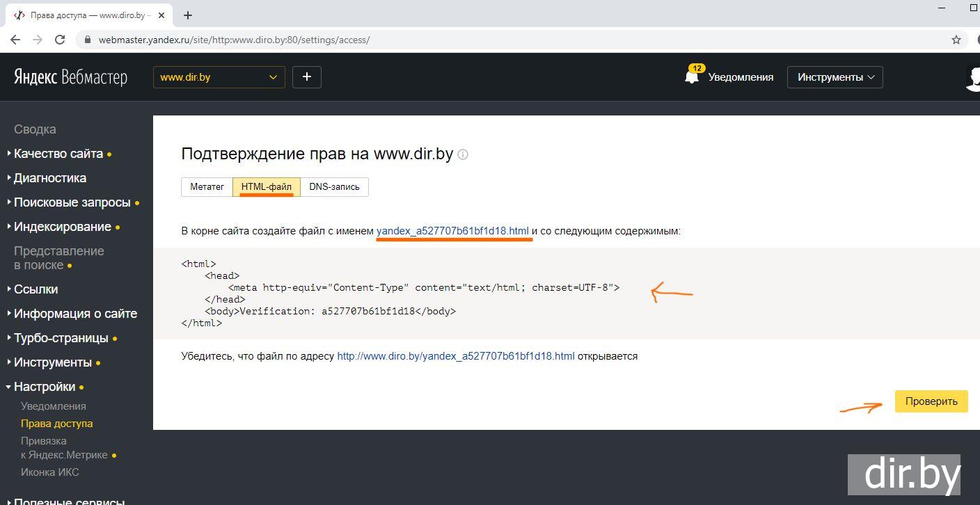
Task: Open Сводка in the sidebar
Action: click(35, 129)
